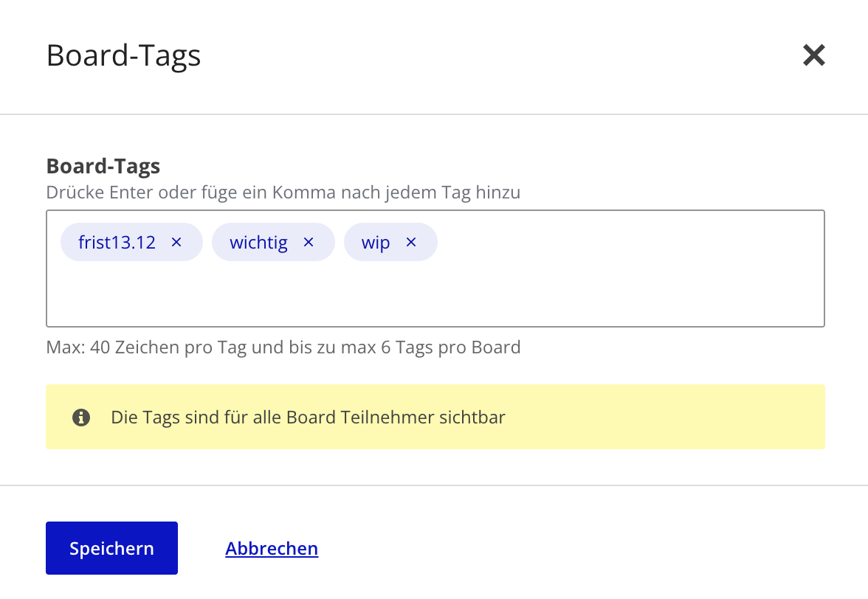Image resolution: width=868 pixels, height=599 pixels.
Task: Click the info icon in the yellow banner
Action: click(81, 417)
